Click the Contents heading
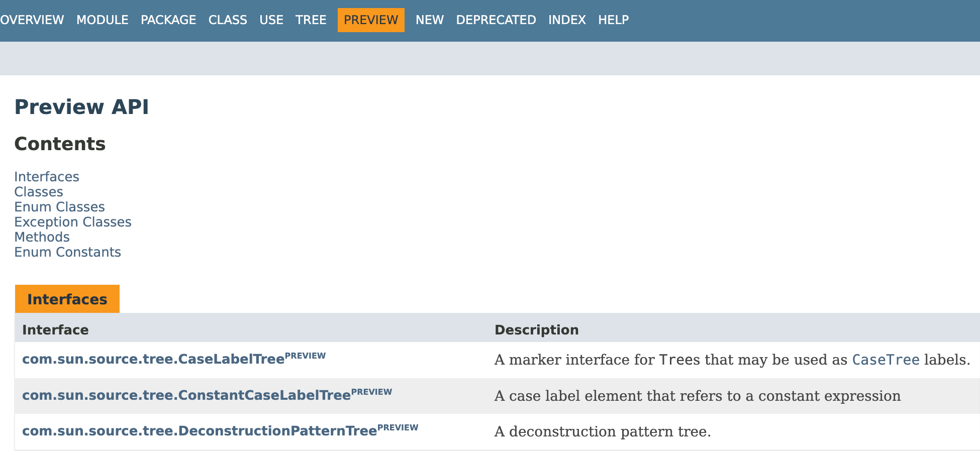Image resolution: width=980 pixels, height=451 pixels. click(x=60, y=144)
